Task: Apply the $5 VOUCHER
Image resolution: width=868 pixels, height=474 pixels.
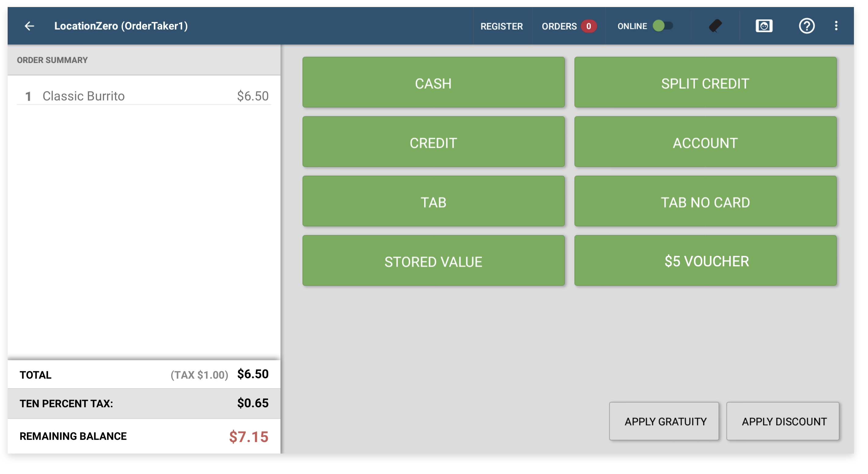Action: click(x=705, y=261)
